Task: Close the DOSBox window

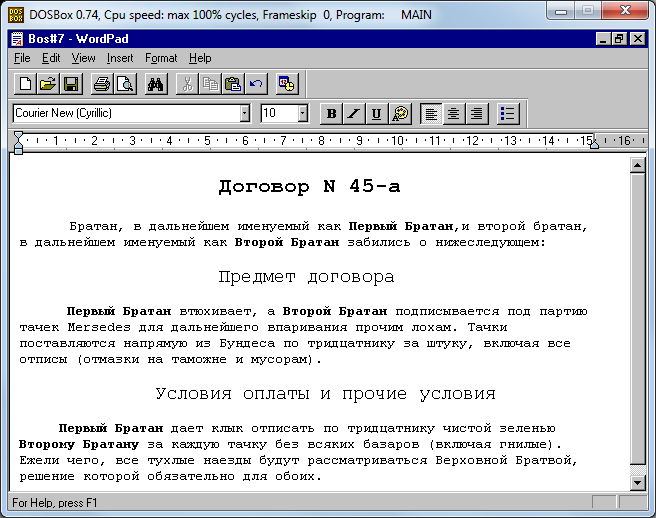Action: pyautogui.click(x=625, y=11)
